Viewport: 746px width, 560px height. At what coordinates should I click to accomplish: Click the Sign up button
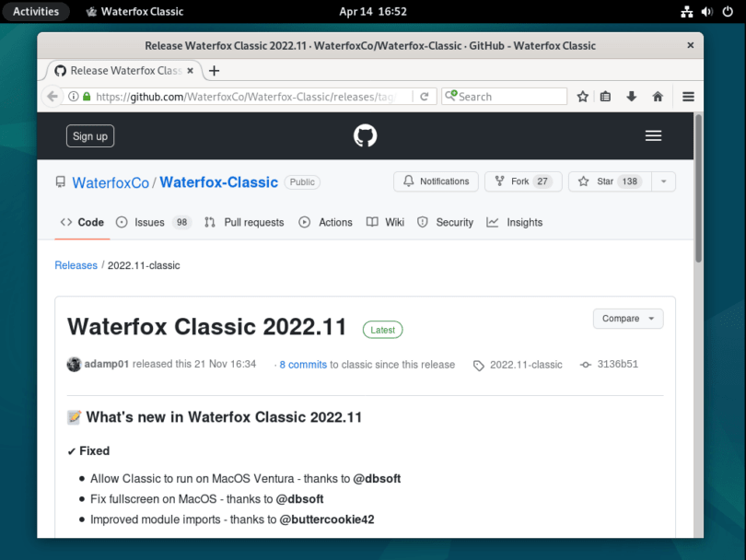point(89,135)
